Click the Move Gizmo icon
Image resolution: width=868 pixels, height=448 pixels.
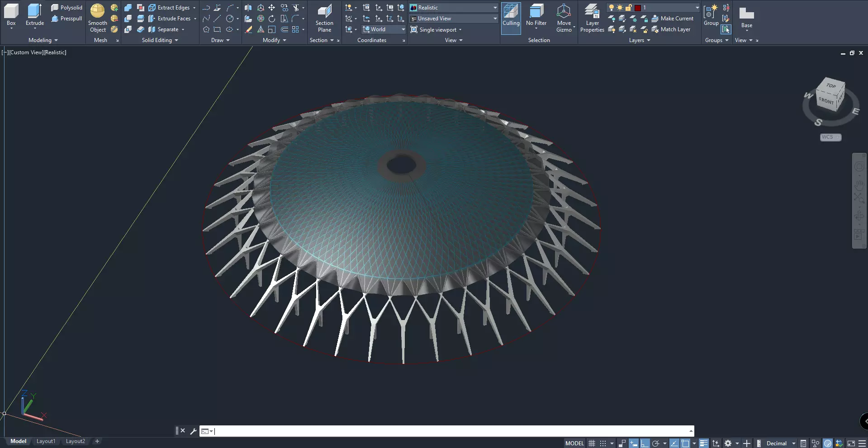564,18
